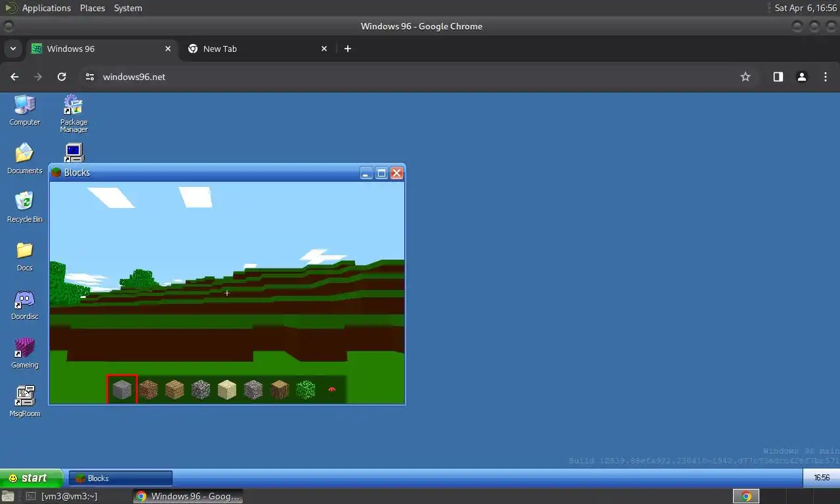
Task: Click the Chrome icon in the bottom panel tray
Action: click(x=746, y=496)
